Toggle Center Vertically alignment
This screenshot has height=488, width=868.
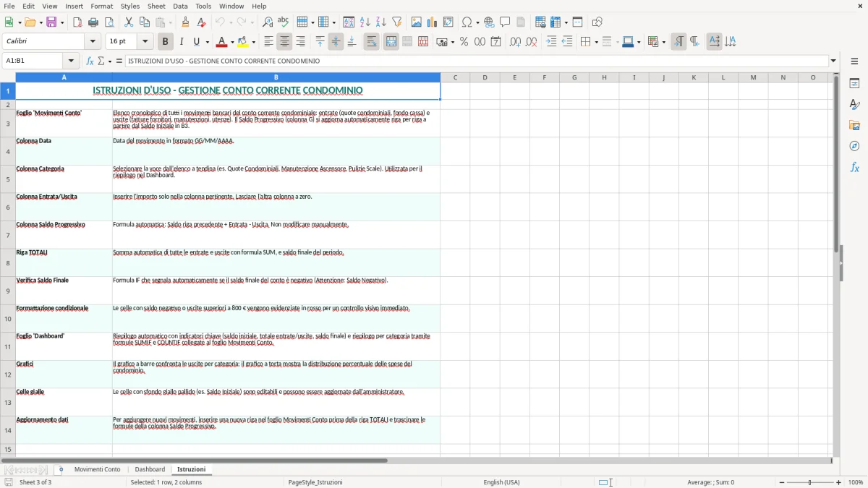pos(336,42)
